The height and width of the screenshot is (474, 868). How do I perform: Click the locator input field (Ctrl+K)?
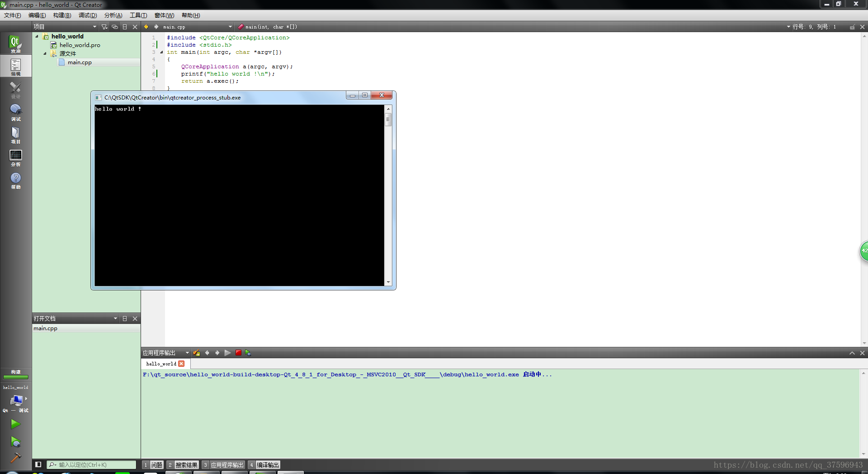point(91,465)
